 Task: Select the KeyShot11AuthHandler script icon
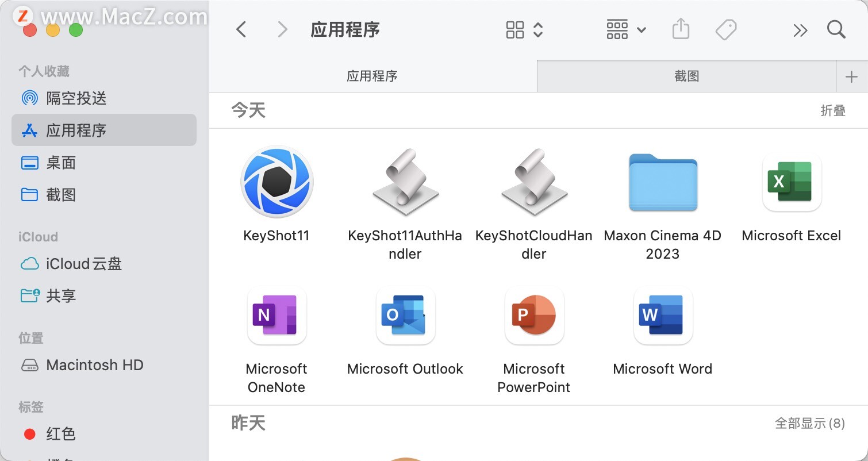(405, 183)
